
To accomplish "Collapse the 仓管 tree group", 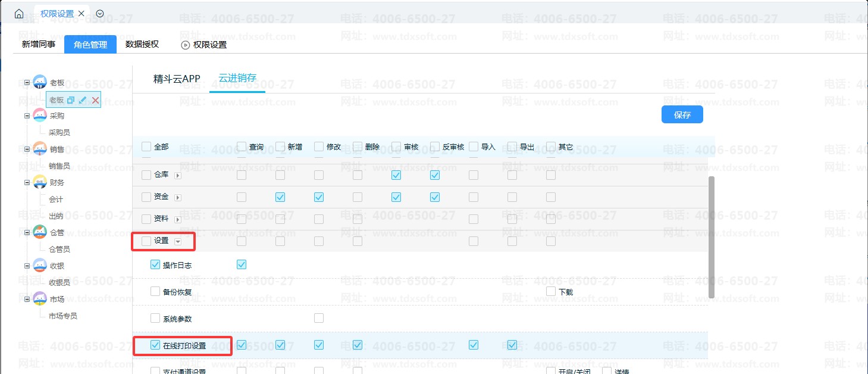I will pyautogui.click(x=27, y=233).
